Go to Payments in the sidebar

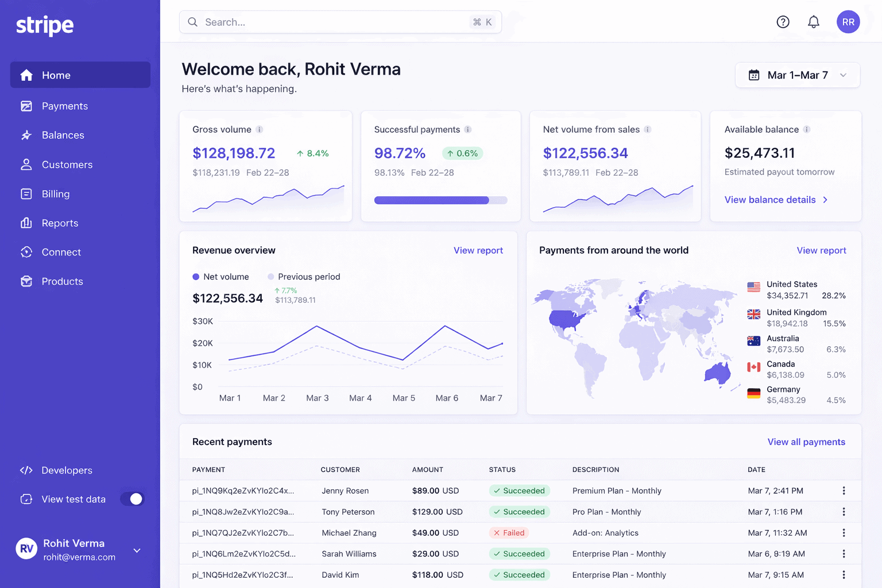(x=64, y=106)
